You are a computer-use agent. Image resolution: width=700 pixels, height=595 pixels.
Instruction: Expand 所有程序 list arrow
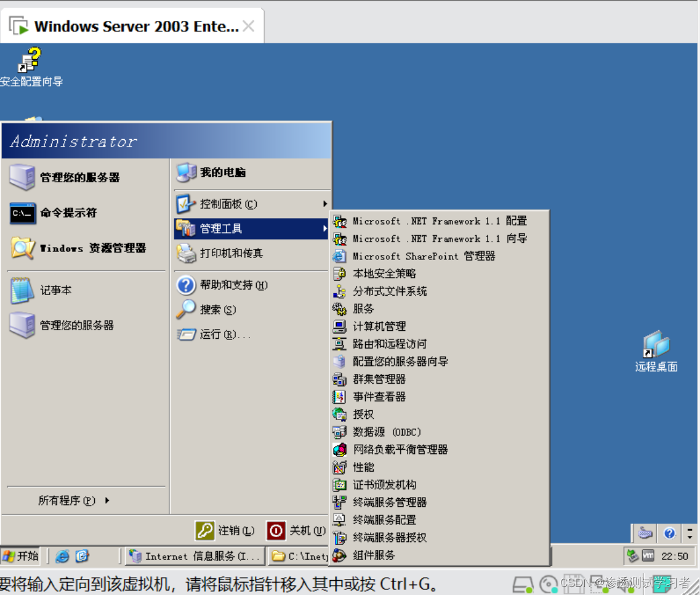click(x=107, y=500)
